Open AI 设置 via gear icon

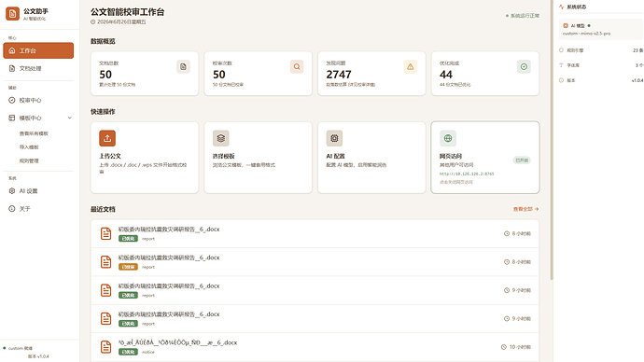[x=12, y=191]
